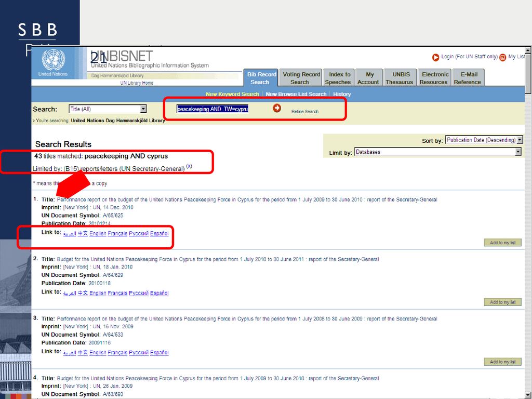Click the Dag Hammarskjöld Library header text
This screenshot has width=532, height=399.
pos(117,76)
